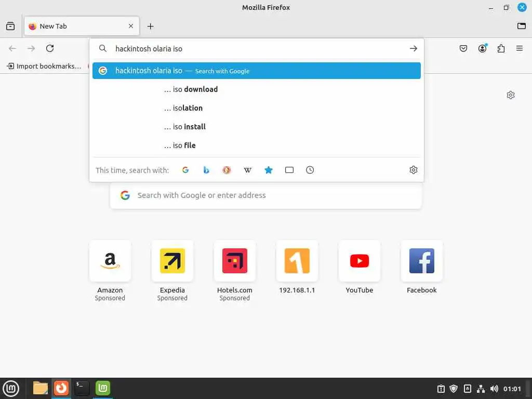Viewport: 532px width, 399px height.
Task: Search this time with DuckDuckGo icon
Action: tap(227, 170)
